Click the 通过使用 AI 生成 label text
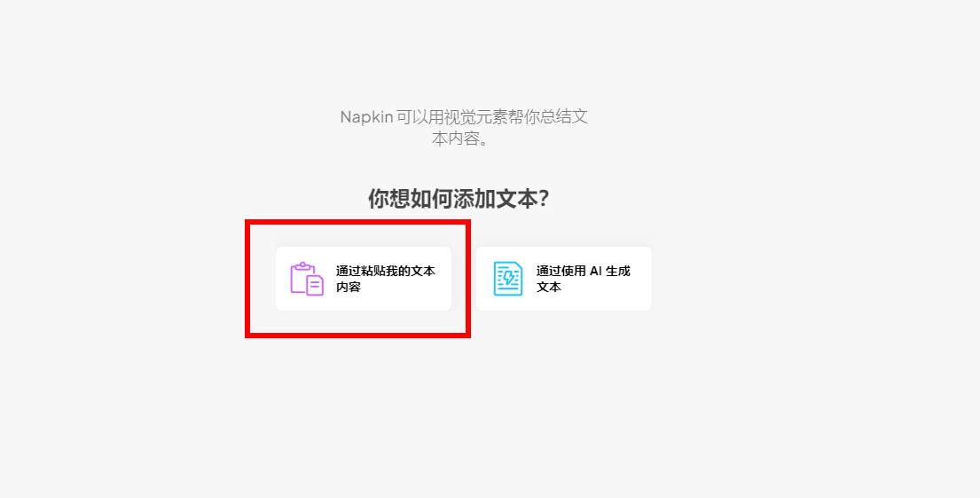 [x=584, y=271]
